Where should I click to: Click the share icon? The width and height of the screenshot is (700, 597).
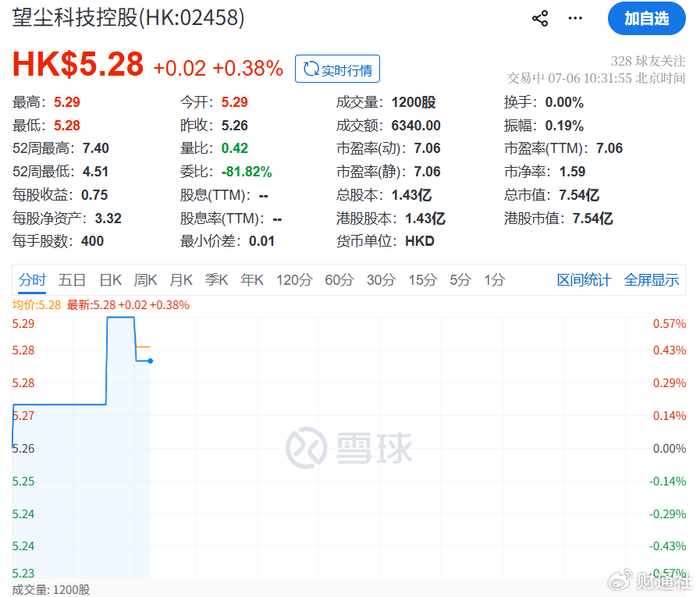pos(540,18)
